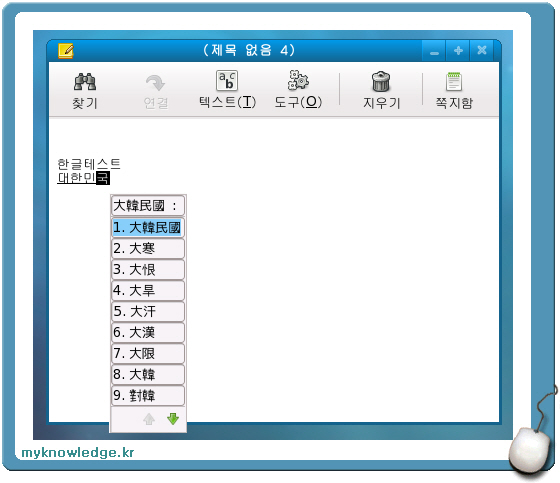Select candidate 2. 大寒

pos(148,248)
